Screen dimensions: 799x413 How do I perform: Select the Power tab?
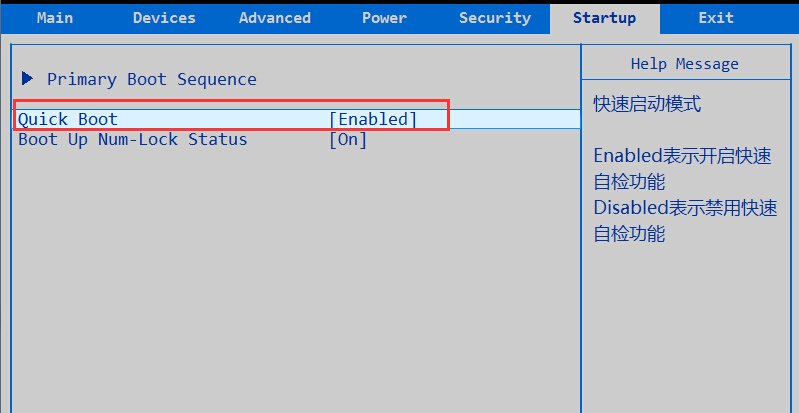[384, 18]
